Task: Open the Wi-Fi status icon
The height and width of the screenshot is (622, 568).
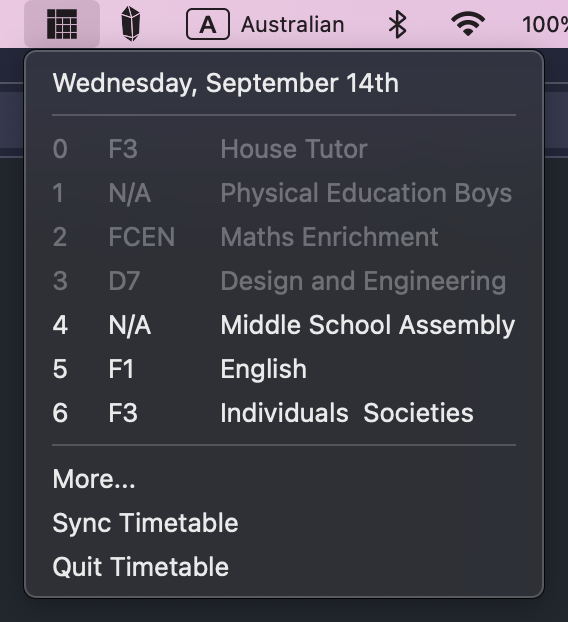Action: pos(468,24)
